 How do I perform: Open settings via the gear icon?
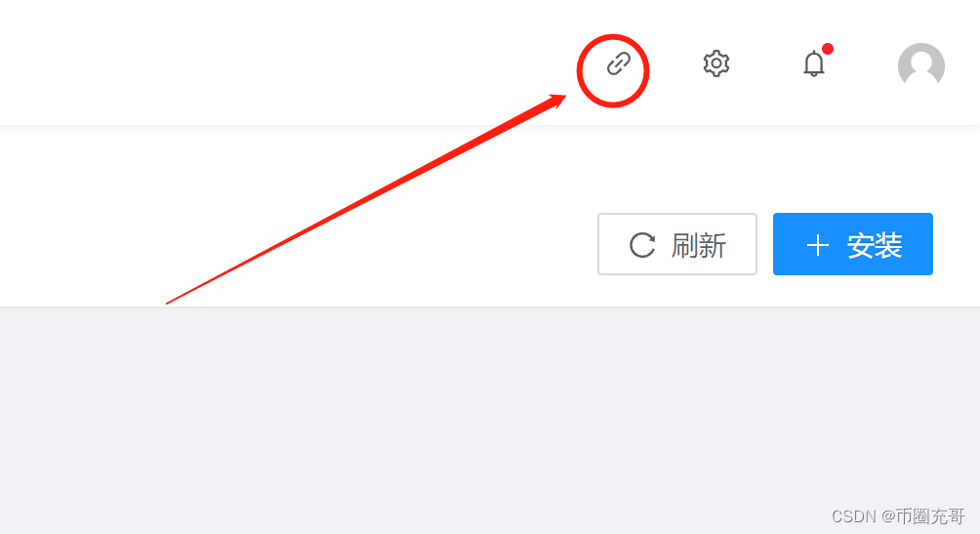click(716, 63)
